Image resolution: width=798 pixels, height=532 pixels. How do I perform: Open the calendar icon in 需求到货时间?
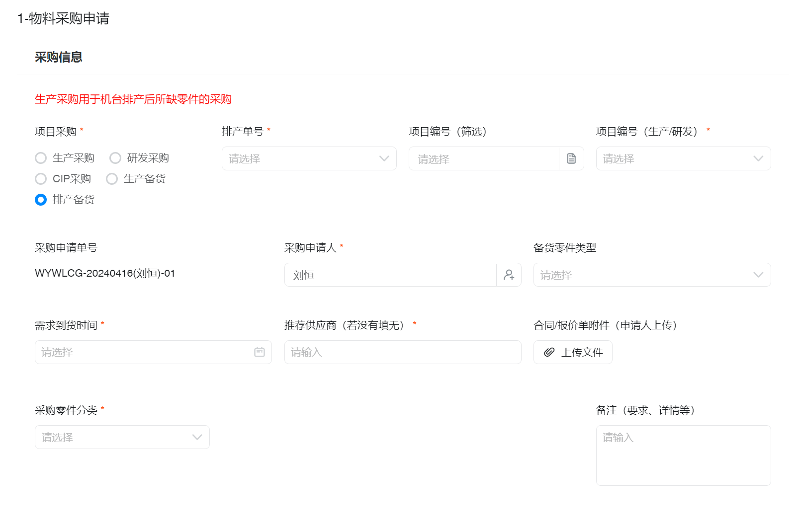pyautogui.click(x=260, y=352)
